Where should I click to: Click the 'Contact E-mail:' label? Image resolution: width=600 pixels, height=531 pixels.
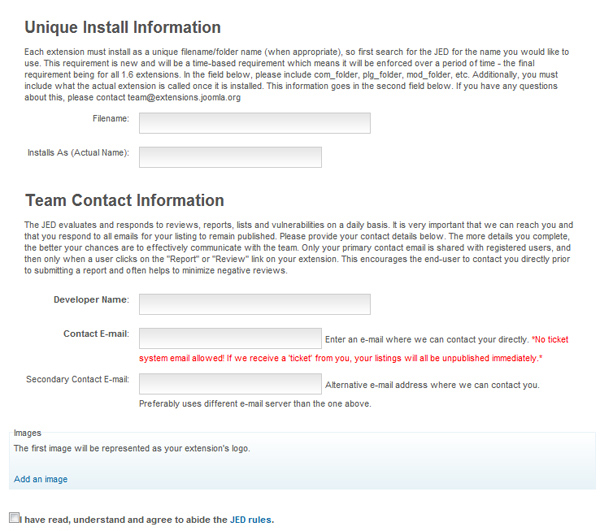[96, 334]
